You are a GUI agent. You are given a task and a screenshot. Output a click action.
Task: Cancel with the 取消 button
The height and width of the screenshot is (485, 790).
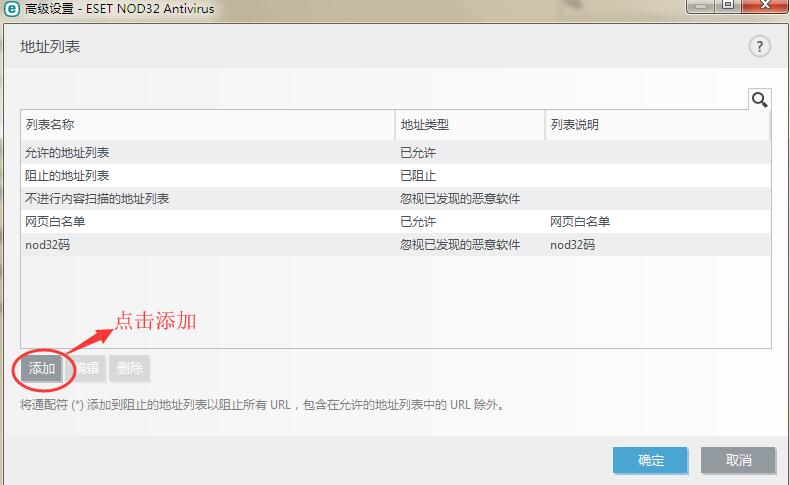[738, 460]
